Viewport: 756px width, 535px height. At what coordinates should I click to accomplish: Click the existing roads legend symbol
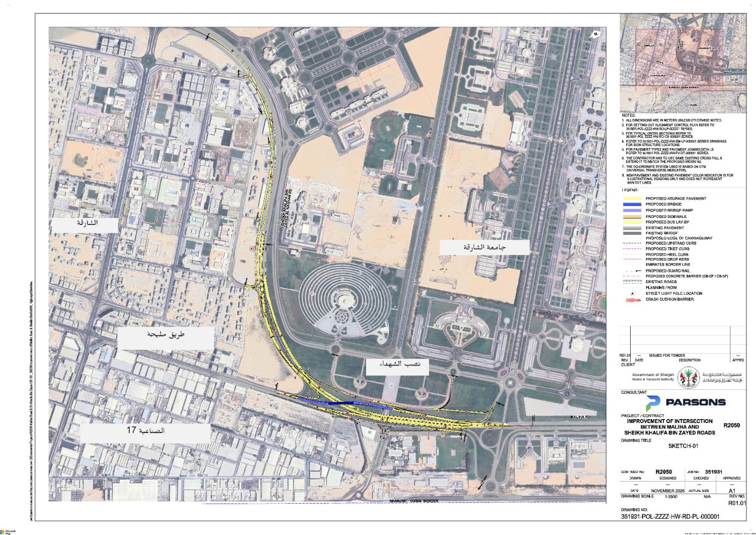[x=632, y=282]
